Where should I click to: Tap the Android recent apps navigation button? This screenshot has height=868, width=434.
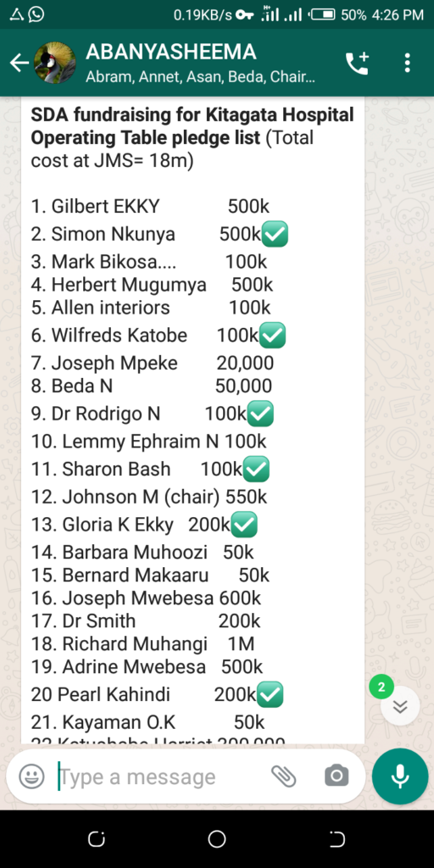coord(97,838)
